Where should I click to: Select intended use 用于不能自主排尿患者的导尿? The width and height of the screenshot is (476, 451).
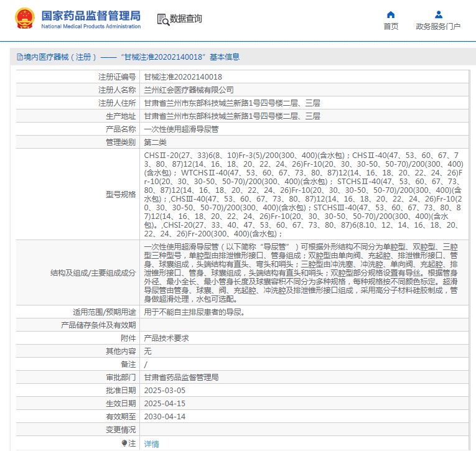194,312
